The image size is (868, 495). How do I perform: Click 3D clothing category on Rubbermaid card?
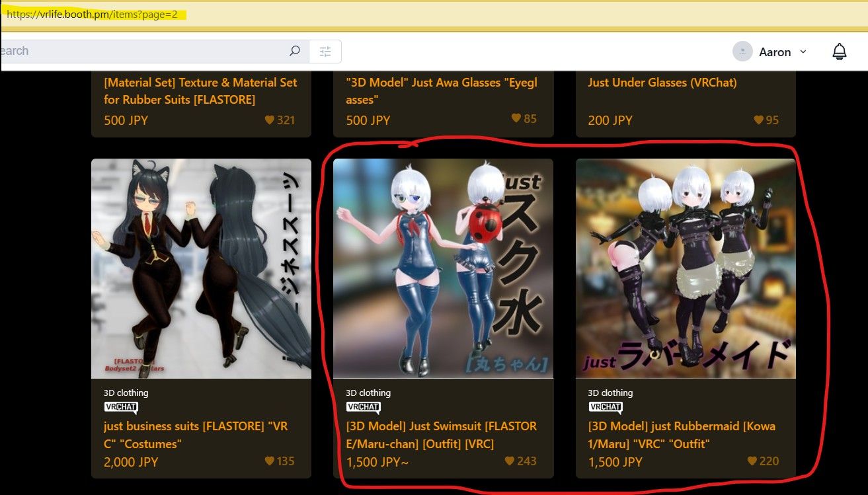pos(611,393)
